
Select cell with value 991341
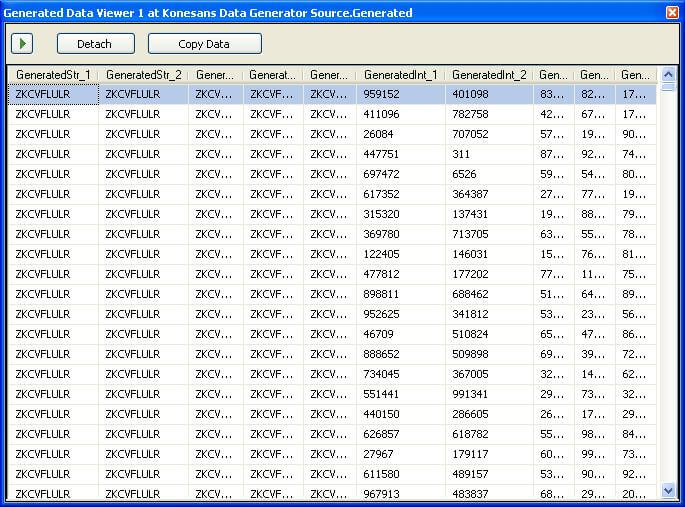489,395
